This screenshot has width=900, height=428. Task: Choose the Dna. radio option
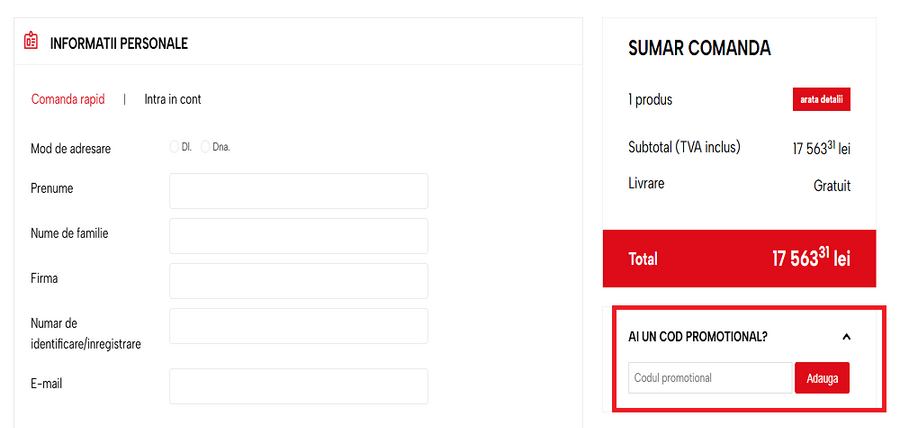pyautogui.click(x=206, y=147)
